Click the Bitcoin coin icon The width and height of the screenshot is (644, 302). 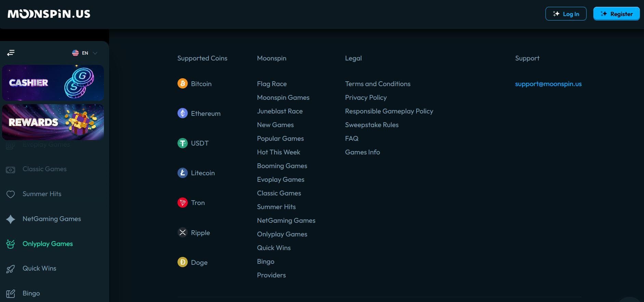[183, 84]
